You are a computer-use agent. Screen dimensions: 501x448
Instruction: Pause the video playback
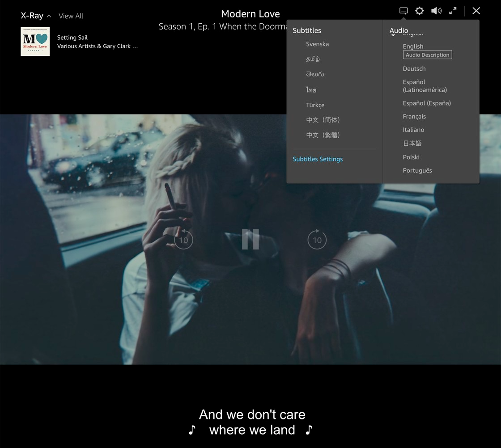point(250,239)
